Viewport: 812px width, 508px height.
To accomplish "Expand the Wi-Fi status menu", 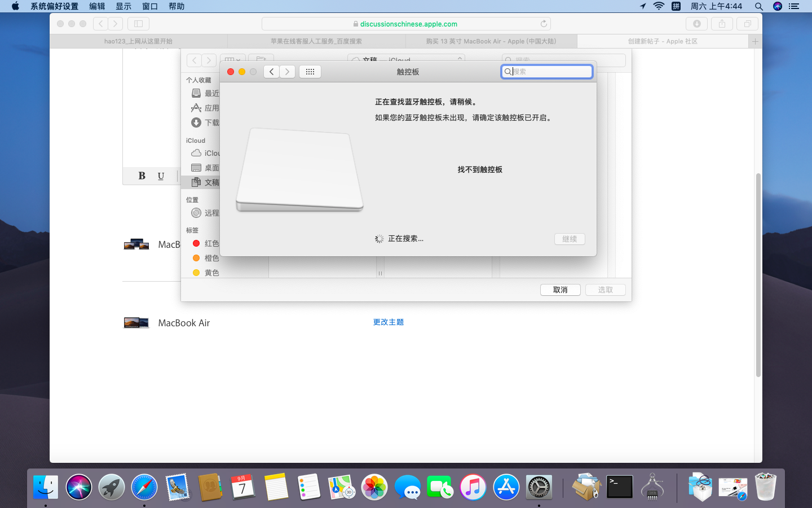I will pos(659,6).
